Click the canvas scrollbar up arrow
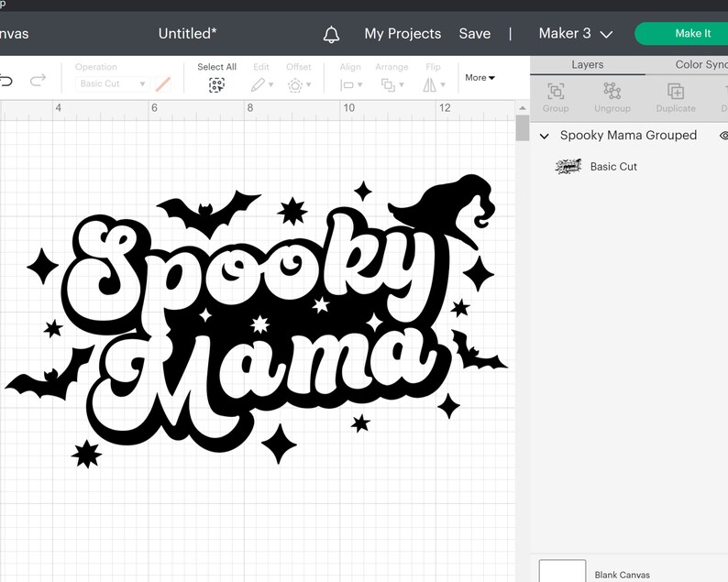Screen dimensions: 728x582 click(523, 108)
